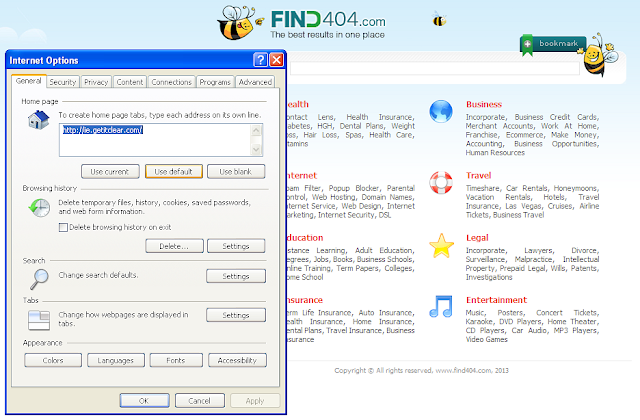
Task: Click the Fonts button
Action: point(176,360)
